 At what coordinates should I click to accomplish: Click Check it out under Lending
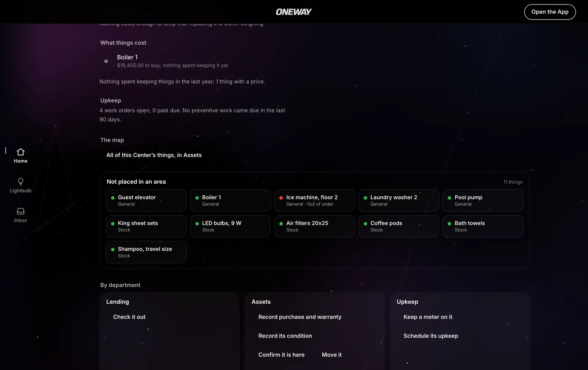click(129, 317)
